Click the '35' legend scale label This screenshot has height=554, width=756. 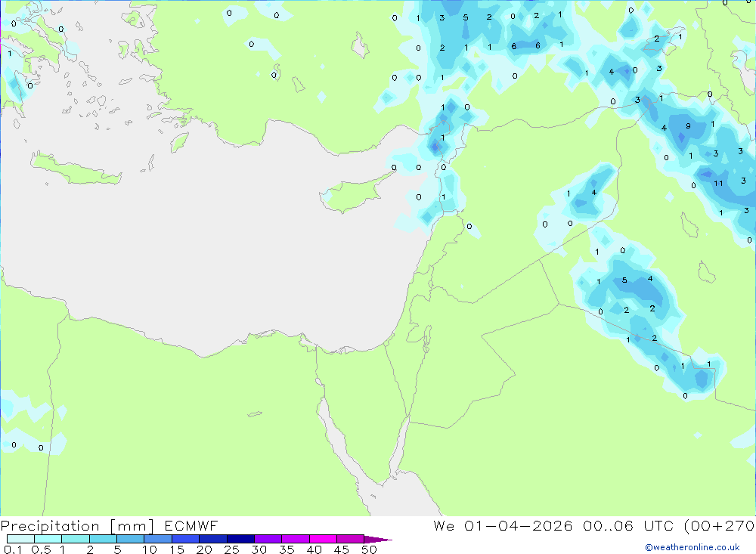click(x=287, y=549)
